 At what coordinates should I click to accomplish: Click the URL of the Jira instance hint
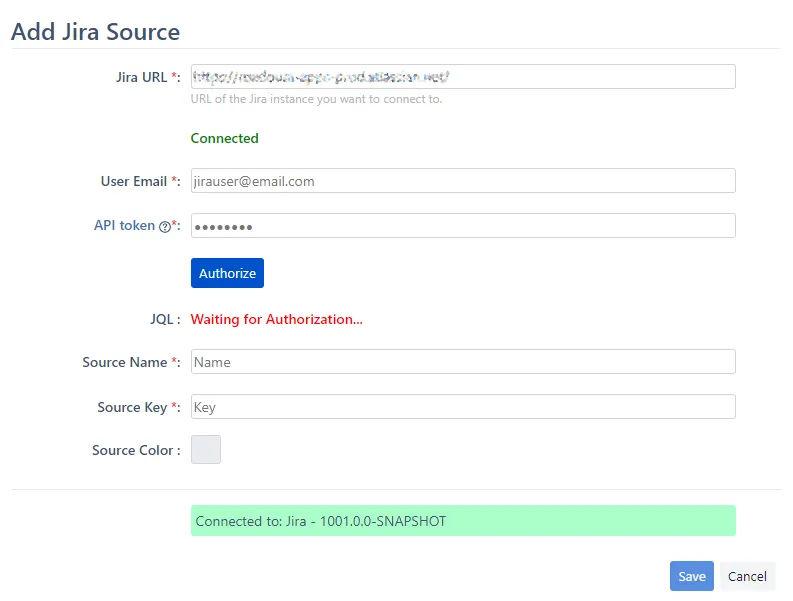(x=316, y=99)
